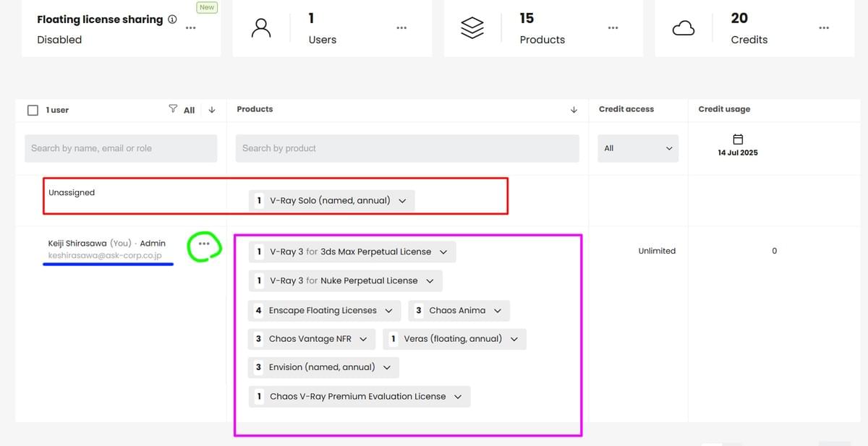Viewport: 868px width, 446px height.
Task: Click the calendar icon above 14 Jul 2025
Action: pyautogui.click(x=738, y=139)
